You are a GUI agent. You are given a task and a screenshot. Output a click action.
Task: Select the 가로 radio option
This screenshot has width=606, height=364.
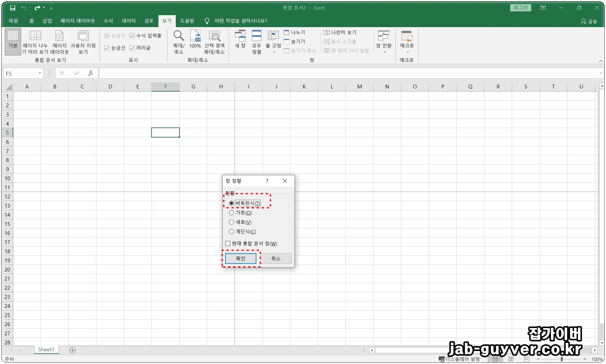coord(231,213)
